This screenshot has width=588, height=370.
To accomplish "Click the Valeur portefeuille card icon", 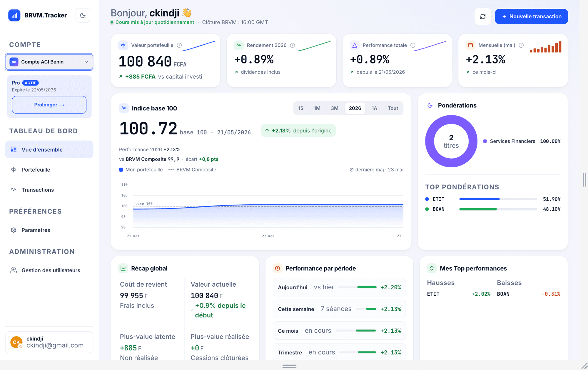I will coord(123,45).
